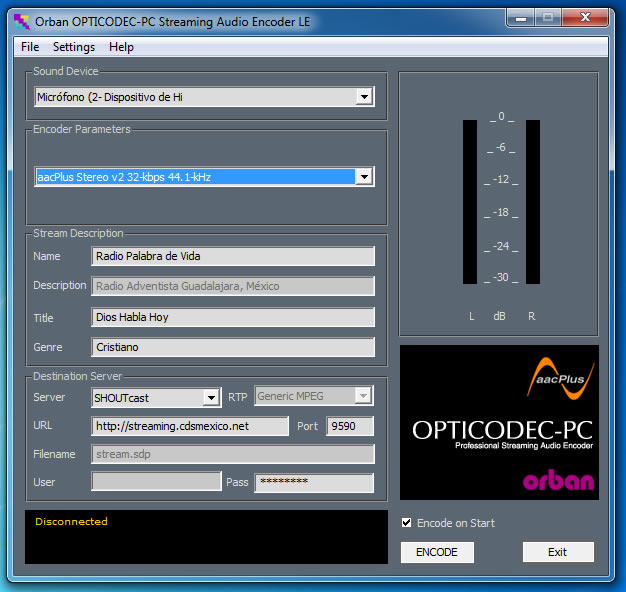Viewport: 626px width, 592px height.
Task: Click the Title field showing Dios Habla Hoy
Action: (x=233, y=317)
